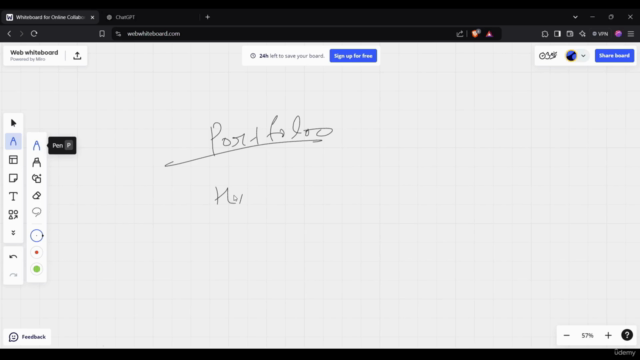Open the timer and reactions tools

(x=547, y=56)
